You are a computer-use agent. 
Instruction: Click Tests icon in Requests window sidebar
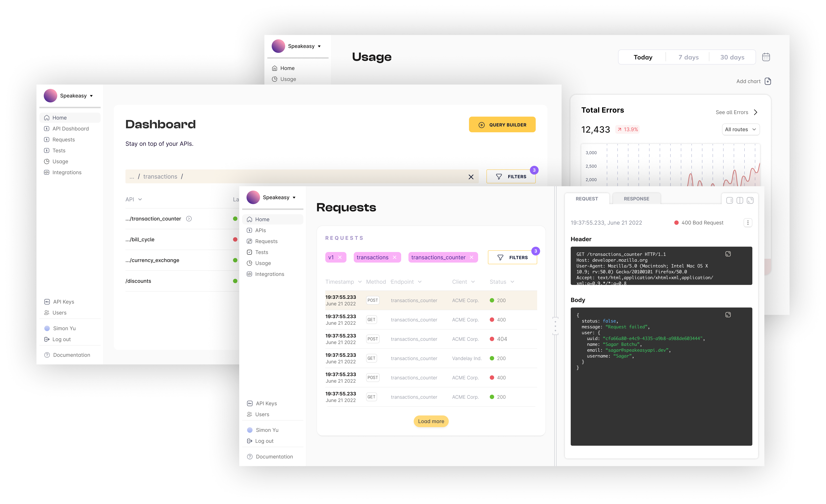tap(250, 253)
